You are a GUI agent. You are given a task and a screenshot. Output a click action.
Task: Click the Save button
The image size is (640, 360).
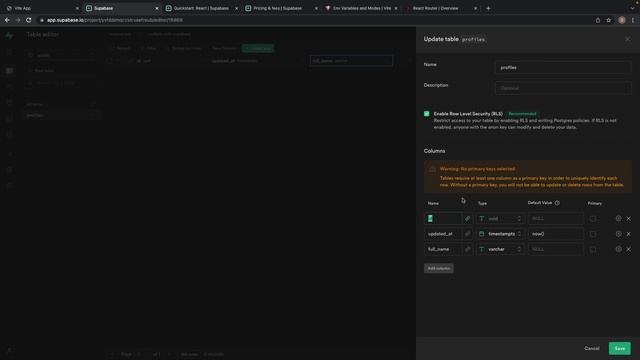pos(620,348)
